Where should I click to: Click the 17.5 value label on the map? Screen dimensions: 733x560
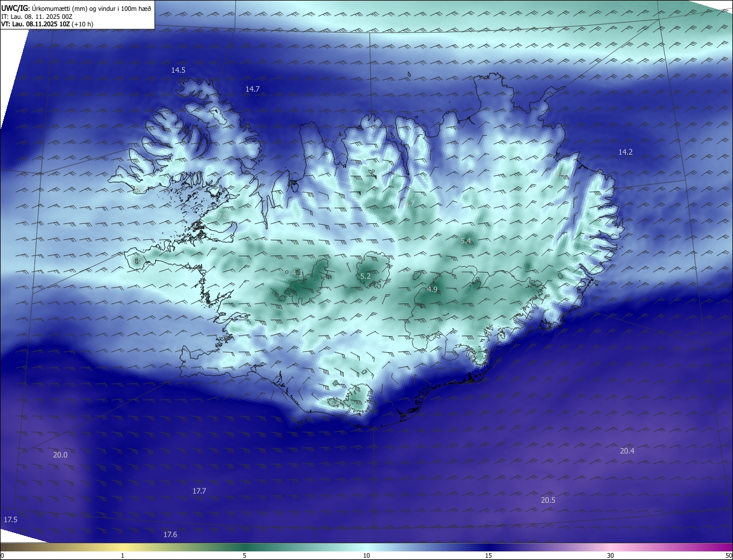[x=10, y=519]
